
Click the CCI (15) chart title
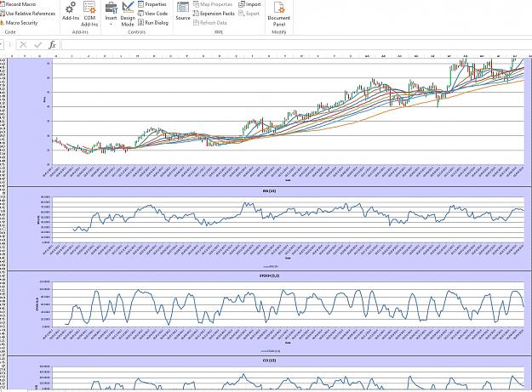(x=269, y=361)
